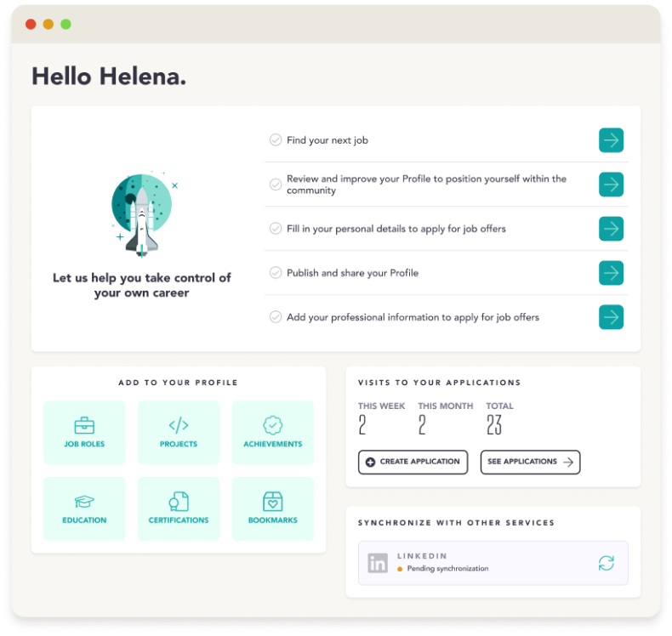672x636 pixels.
Task: Toggle check circle for Review and improve your Profile
Action: pos(276,185)
